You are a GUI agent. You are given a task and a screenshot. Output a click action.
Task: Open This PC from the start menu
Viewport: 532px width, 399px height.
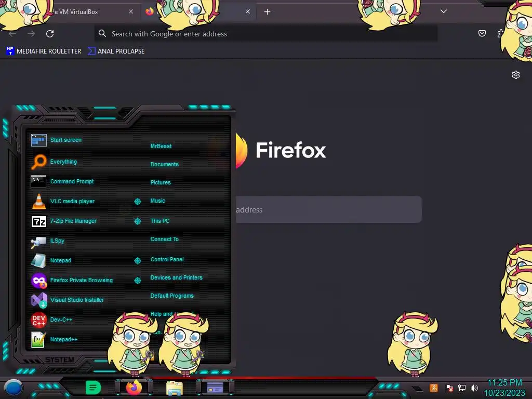pyautogui.click(x=160, y=221)
